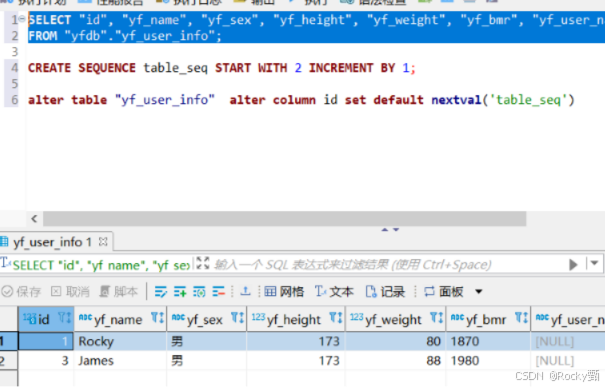Click the delete current row icon
The image size is (605, 387).
218,292
